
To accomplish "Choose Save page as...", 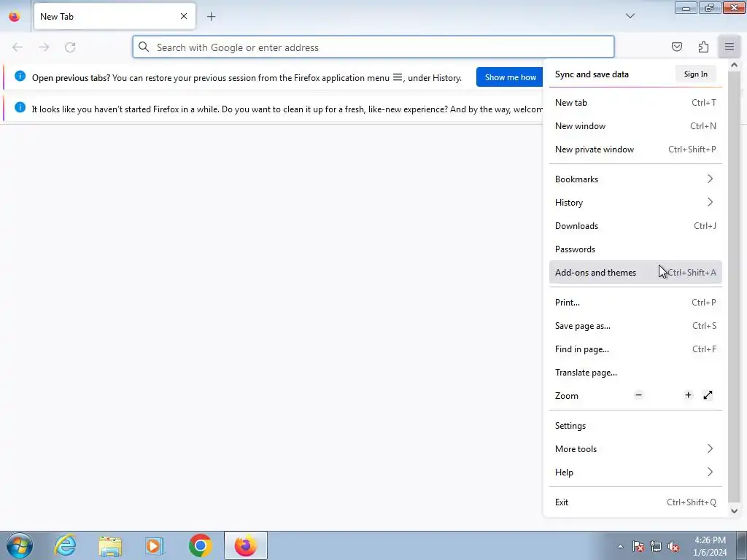I will [x=635, y=326].
